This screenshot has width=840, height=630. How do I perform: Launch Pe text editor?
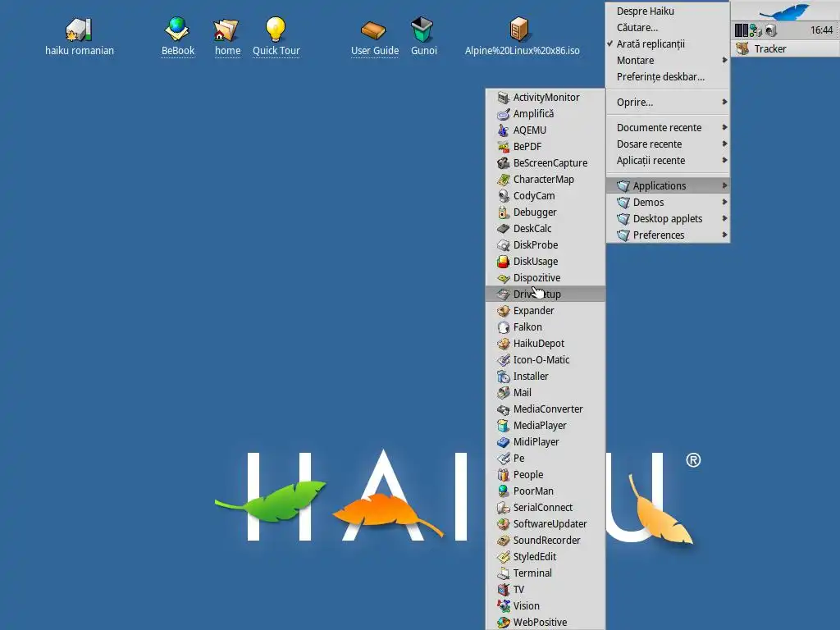[x=546, y=458]
